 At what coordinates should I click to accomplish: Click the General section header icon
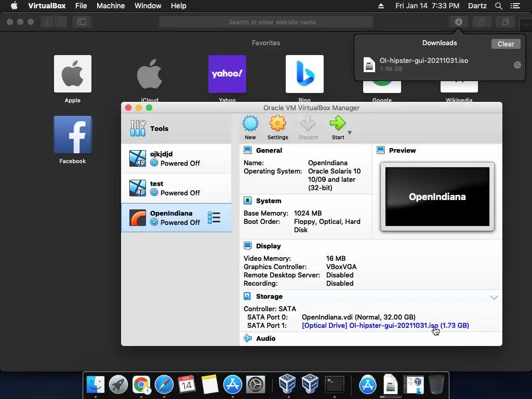pos(248,150)
